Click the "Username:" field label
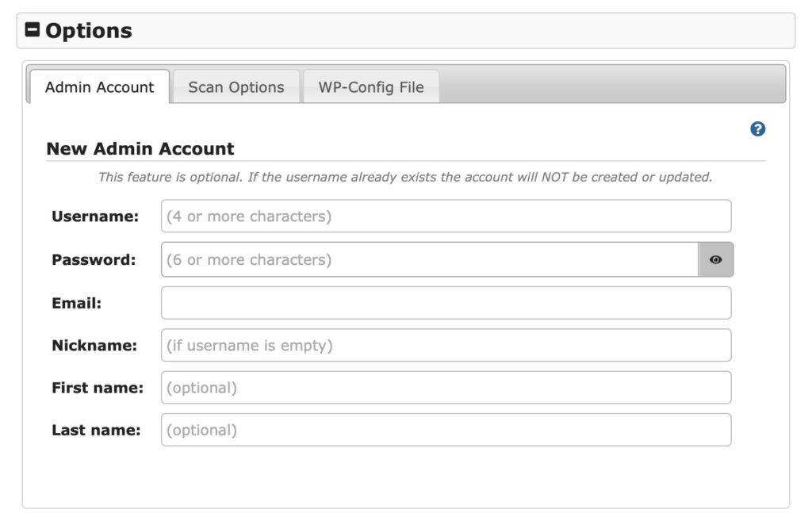Viewport: 812px width, 521px height. 95,216
